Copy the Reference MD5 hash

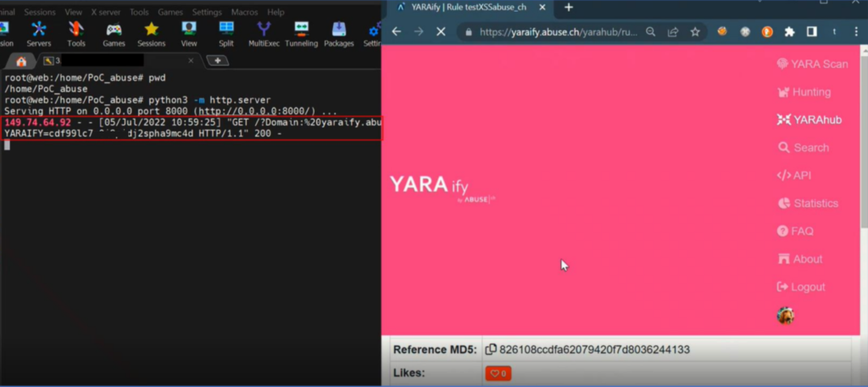click(491, 350)
